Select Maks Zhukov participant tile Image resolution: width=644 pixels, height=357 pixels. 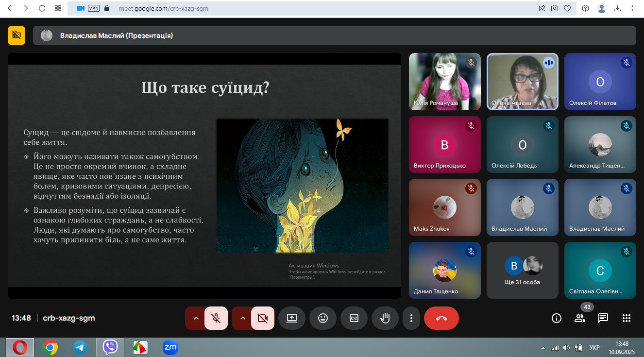coord(445,208)
